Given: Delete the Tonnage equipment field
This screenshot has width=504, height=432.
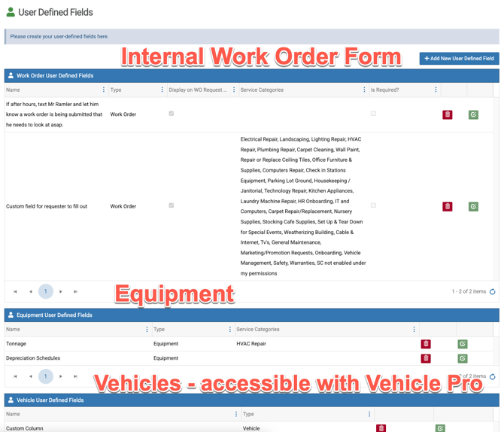Looking at the screenshot, I should pos(426,344).
